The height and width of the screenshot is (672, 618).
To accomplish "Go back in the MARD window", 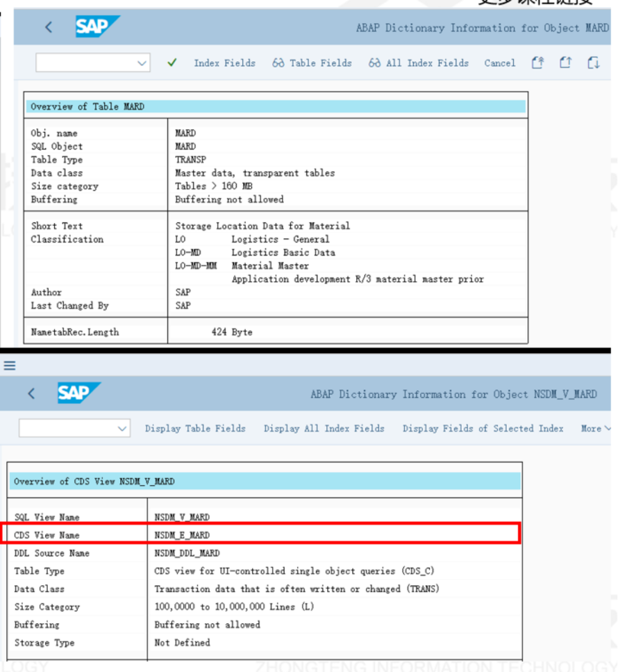I will point(49,27).
